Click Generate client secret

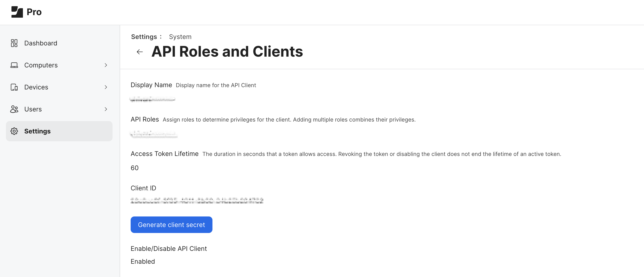point(171,224)
